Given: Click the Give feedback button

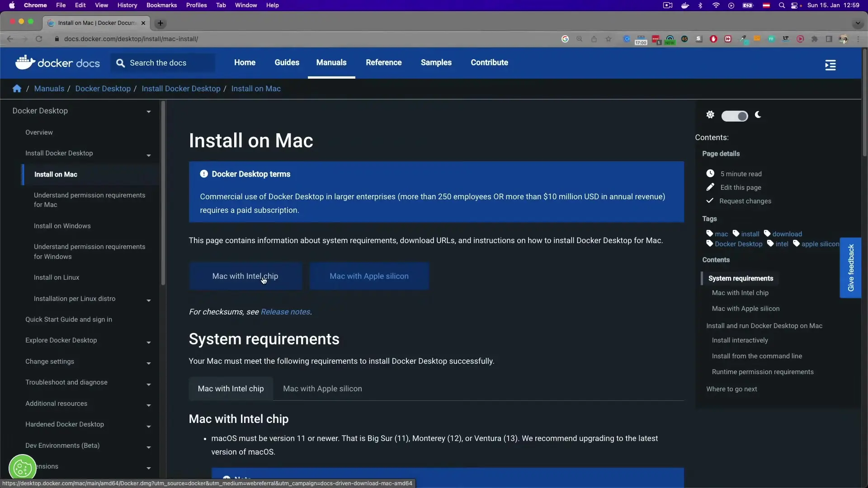Looking at the screenshot, I should pyautogui.click(x=850, y=268).
